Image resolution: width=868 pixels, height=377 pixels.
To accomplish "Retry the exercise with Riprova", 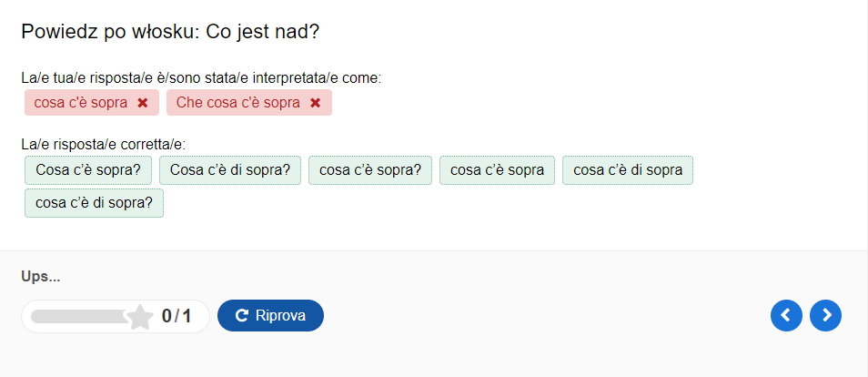I will tap(271, 315).
